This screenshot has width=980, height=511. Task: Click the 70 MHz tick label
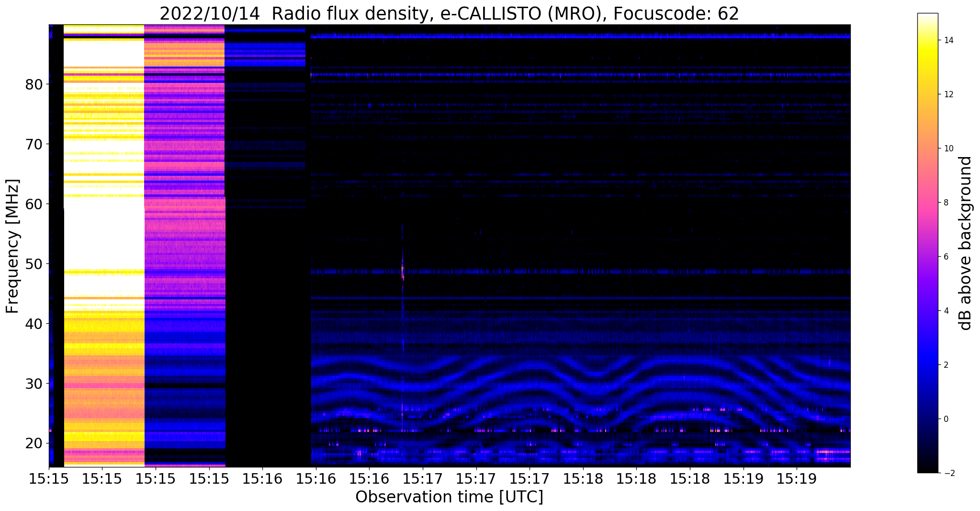[x=34, y=144]
